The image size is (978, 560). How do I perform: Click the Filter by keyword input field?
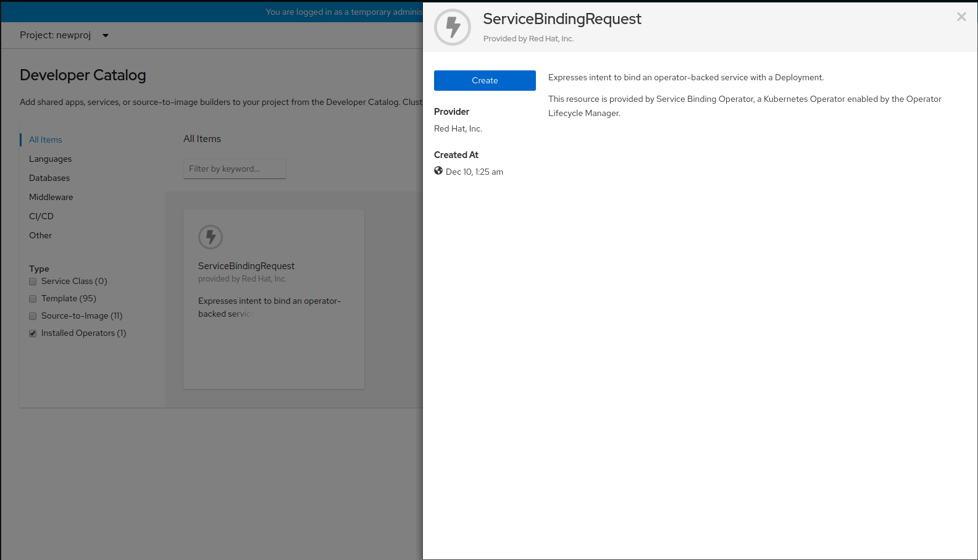point(235,169)
